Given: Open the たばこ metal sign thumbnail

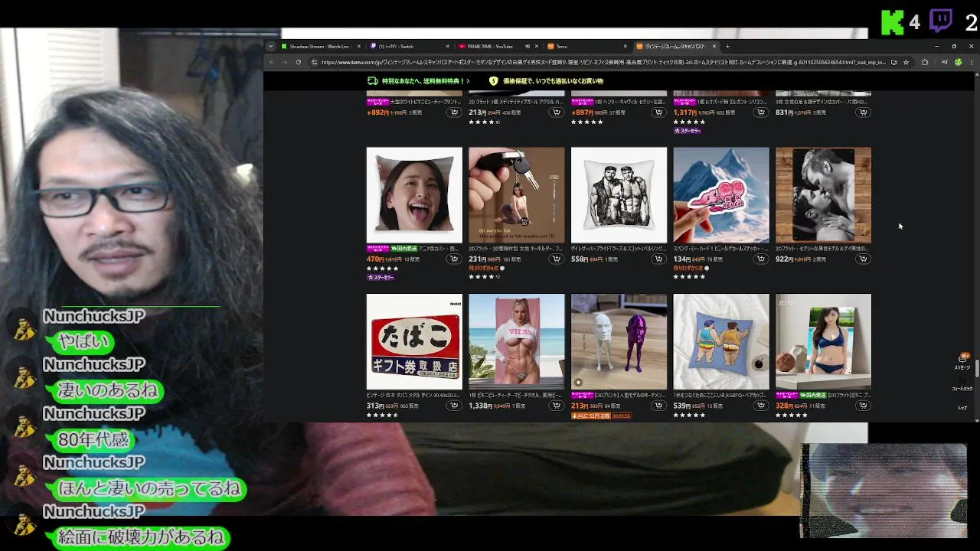Looking at the screenshot, I should (x=414, y=341).
